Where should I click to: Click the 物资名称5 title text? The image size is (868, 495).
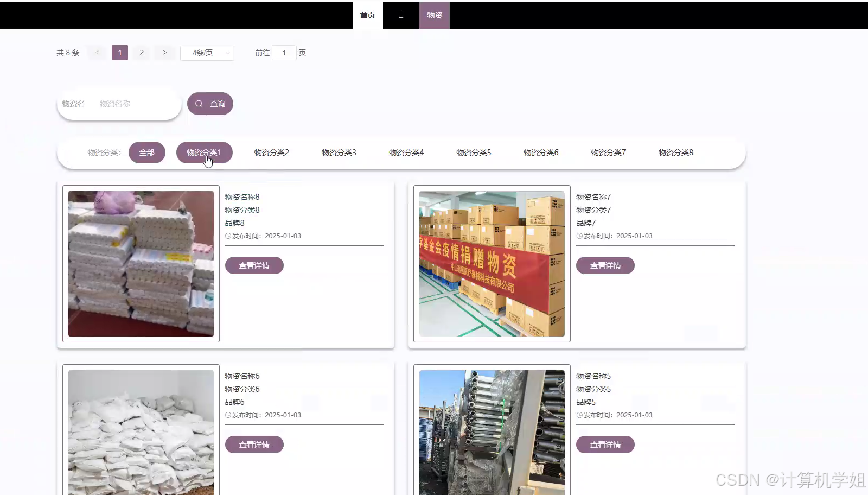coord(593,376)
